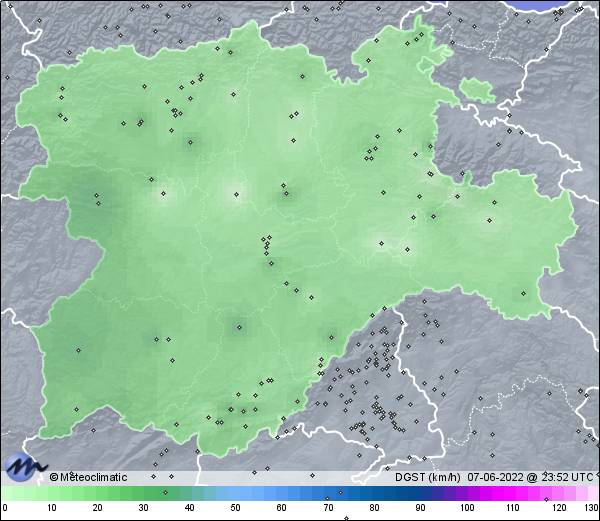Click the scale label 0
Screen dimensions: 600x521
click(5, 508)
